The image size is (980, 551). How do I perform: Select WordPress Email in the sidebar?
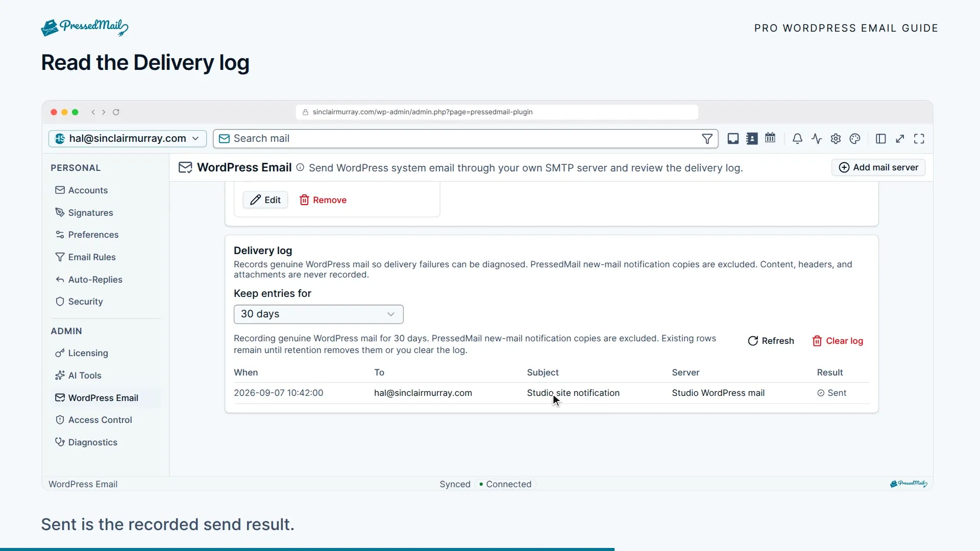click(106, 398)
